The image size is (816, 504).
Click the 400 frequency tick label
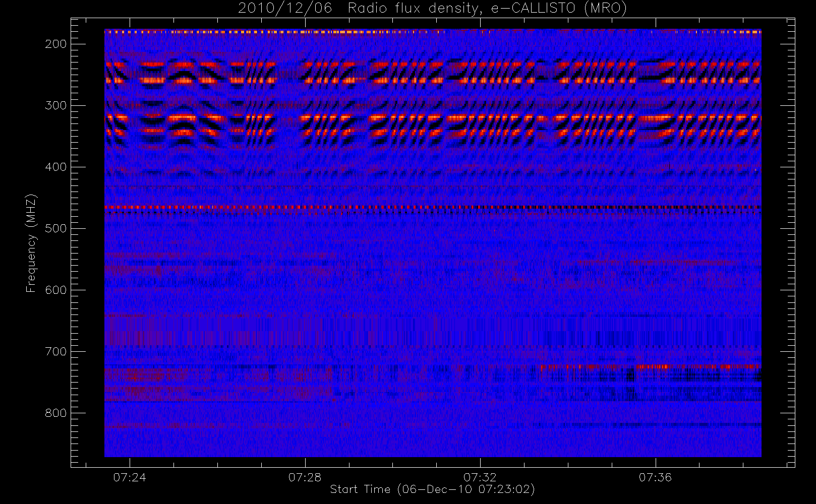point(56,167)
